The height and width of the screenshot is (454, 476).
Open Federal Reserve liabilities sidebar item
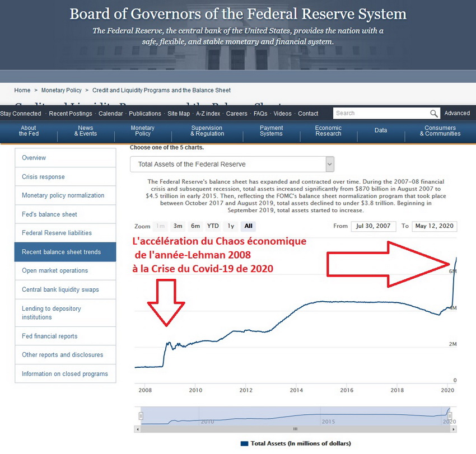[x=66, y=233]
